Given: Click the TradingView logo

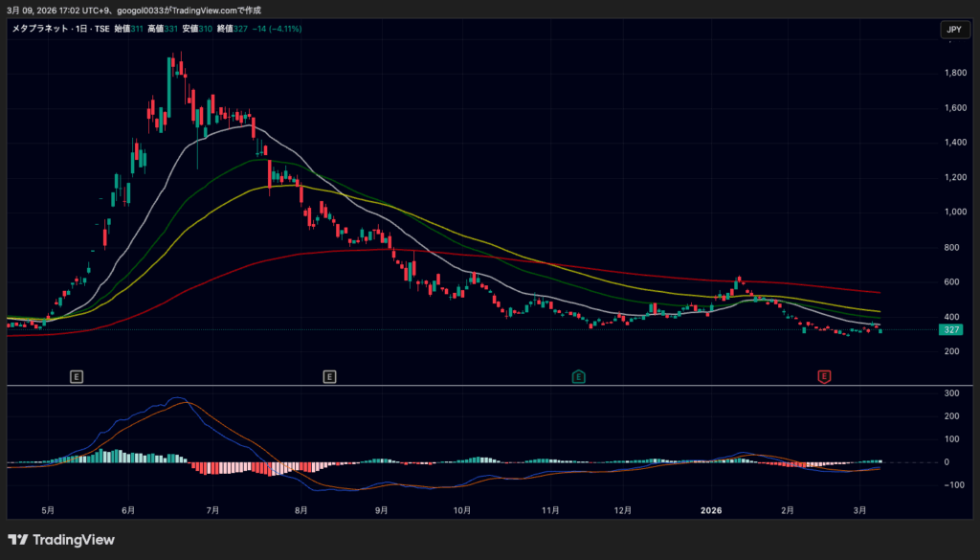Looking at the screenshot, I should [61, 540].
